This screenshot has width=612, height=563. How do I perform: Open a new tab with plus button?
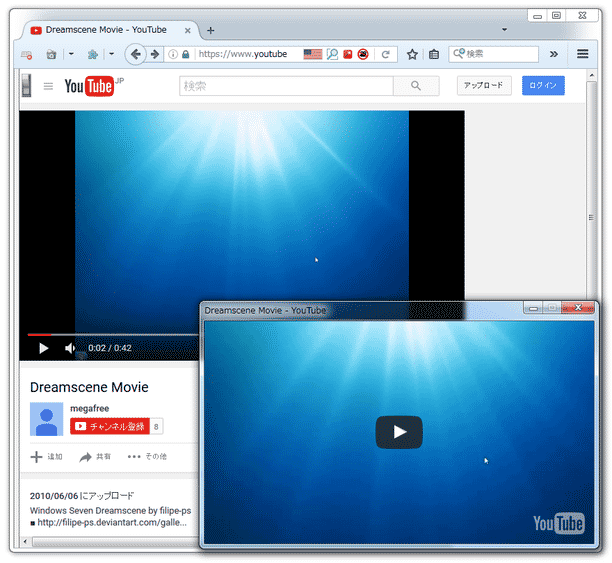[210, 30]
